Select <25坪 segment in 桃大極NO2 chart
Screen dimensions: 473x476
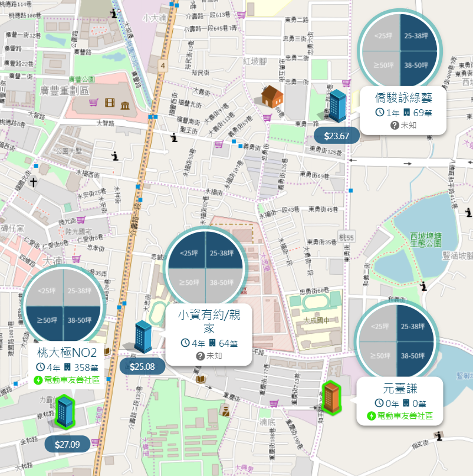coord(45,288)
